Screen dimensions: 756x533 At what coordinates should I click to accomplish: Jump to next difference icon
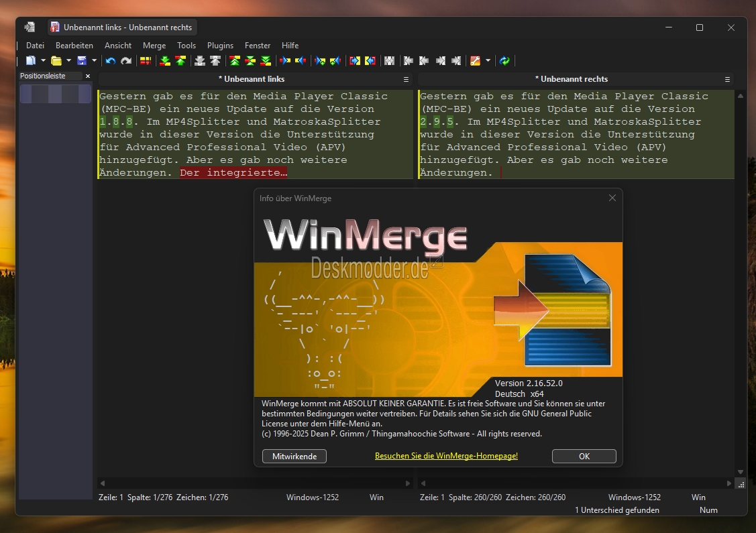(165, 61)
